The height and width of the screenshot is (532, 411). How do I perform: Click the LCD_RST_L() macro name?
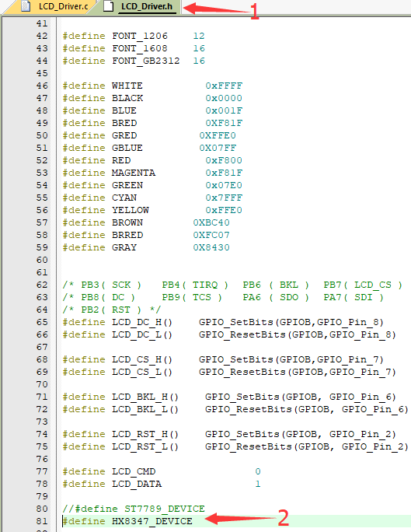145,446
